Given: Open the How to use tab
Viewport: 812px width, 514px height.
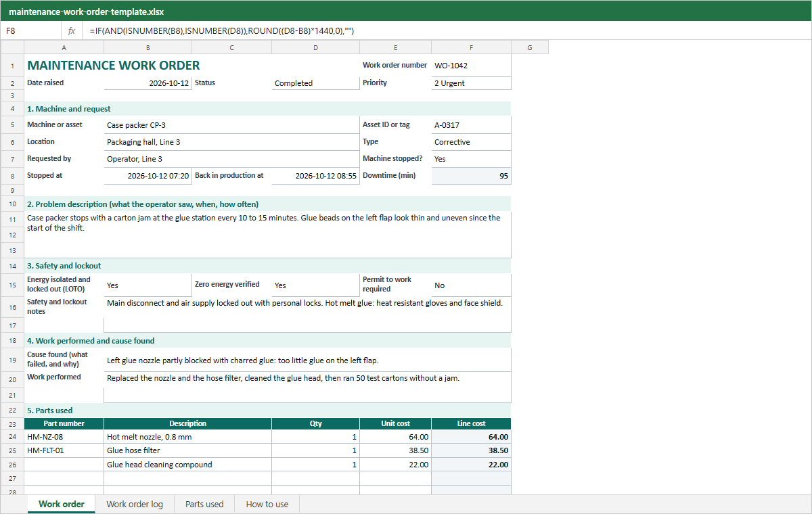Looking at the screenshot, I should [267, 504].
